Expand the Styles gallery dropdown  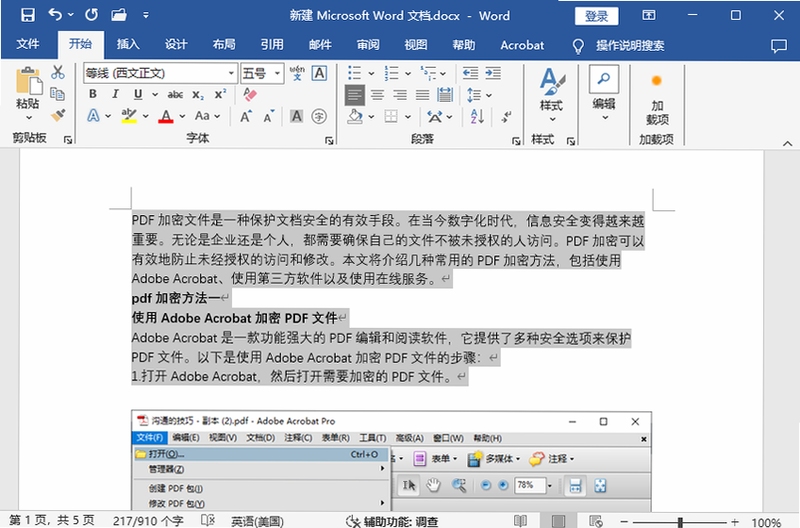click(x=552, y=119)
